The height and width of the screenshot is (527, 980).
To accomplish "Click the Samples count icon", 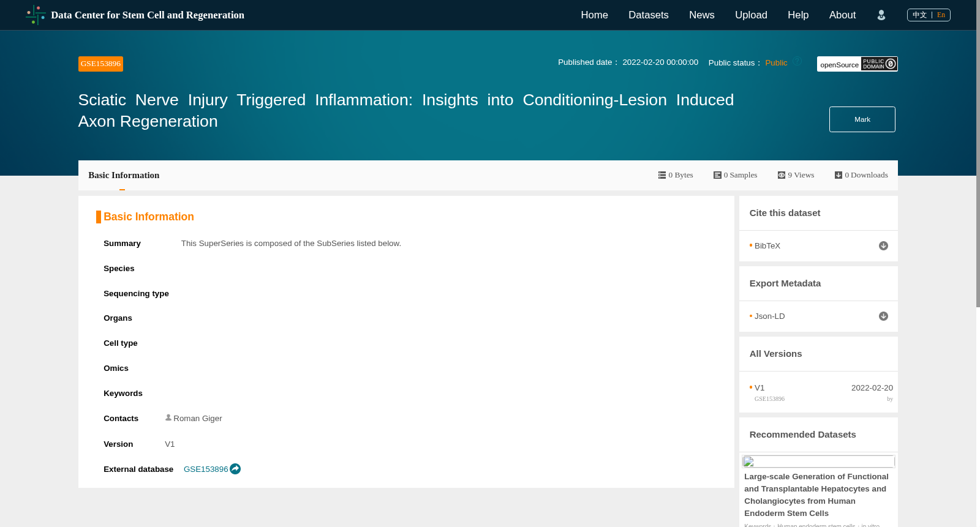I will pyautogui.click(x=717, y=175).
